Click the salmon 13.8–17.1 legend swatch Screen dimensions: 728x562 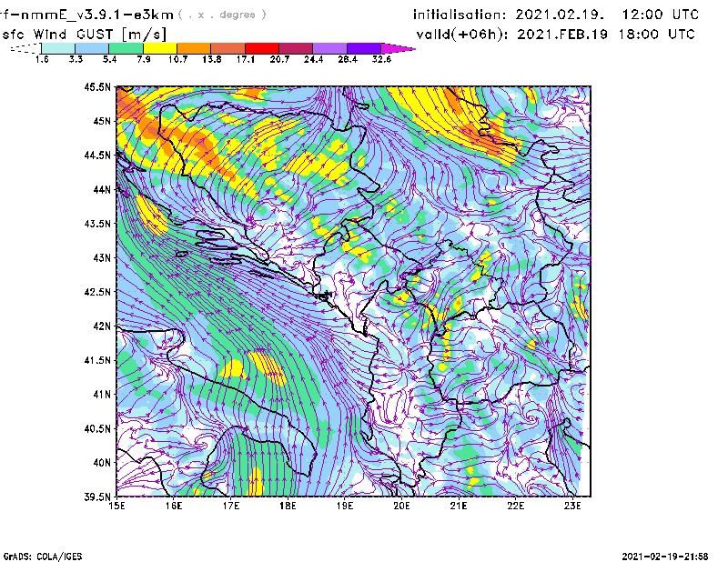click(228, 48)
